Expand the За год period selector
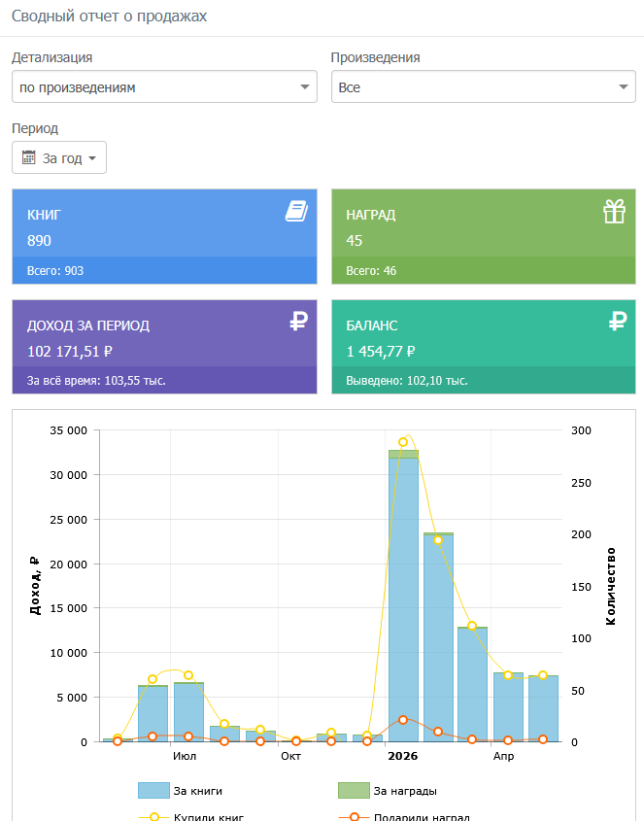Image resolution: width=644 pixels, height=821 pixels. click(x=59, y=157)
